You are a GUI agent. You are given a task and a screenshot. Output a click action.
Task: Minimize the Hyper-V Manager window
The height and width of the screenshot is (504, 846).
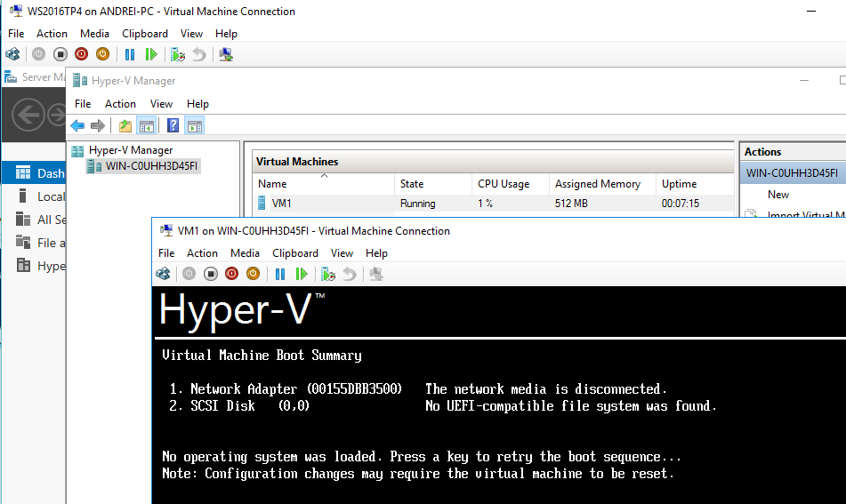(x=804, y=80)
